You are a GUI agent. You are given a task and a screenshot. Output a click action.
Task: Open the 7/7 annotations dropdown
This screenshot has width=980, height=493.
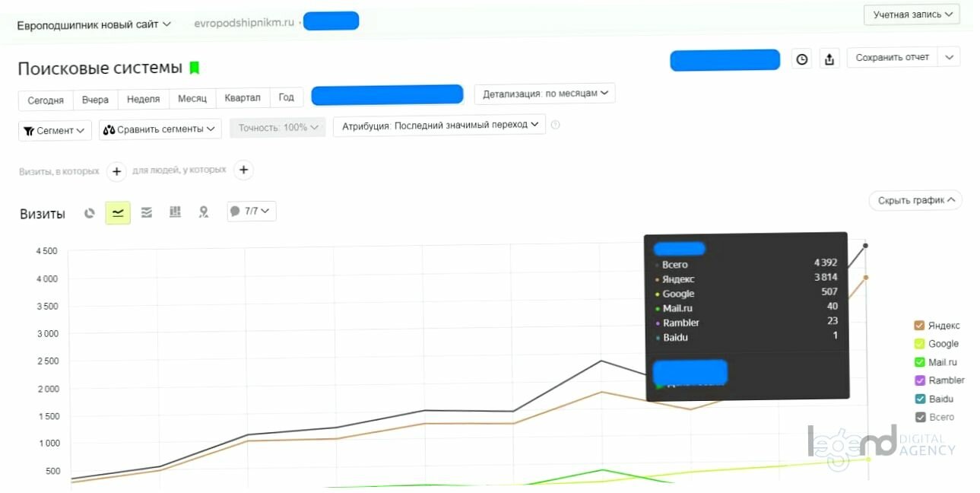[252, 212]
